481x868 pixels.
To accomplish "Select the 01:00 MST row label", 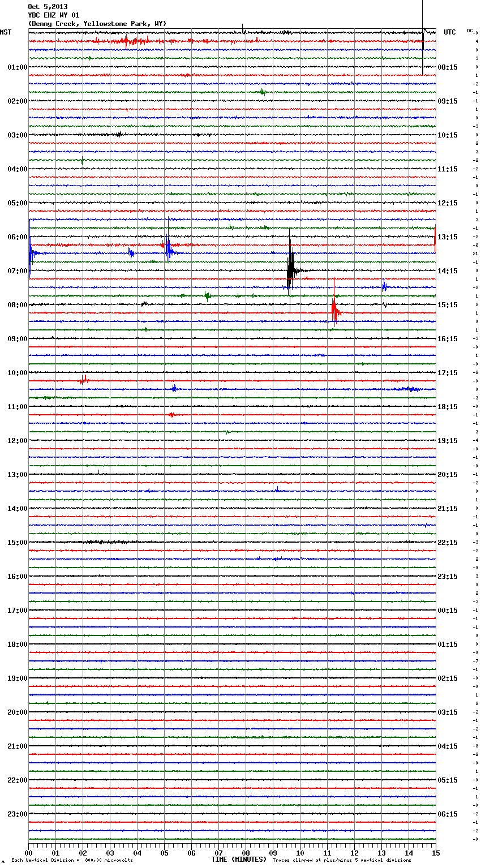I will click(18, 67).
